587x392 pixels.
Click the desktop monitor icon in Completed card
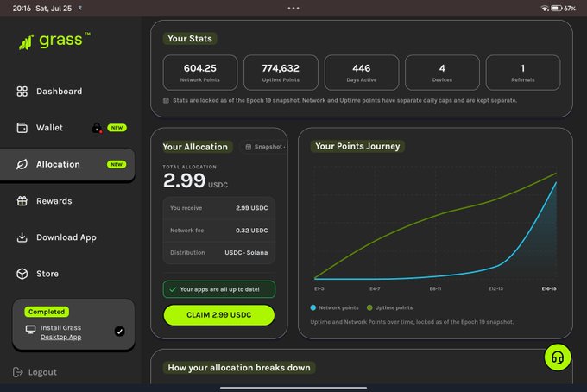click(30, 330)
